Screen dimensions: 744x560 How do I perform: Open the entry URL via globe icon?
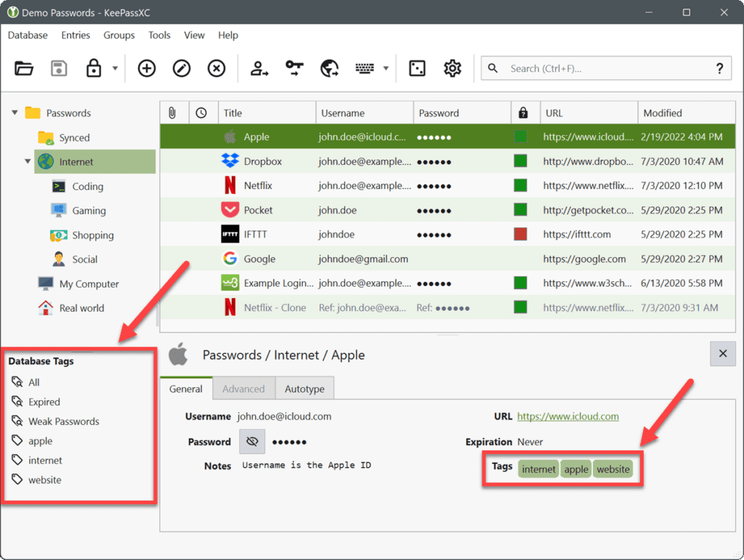click(329, 68)
